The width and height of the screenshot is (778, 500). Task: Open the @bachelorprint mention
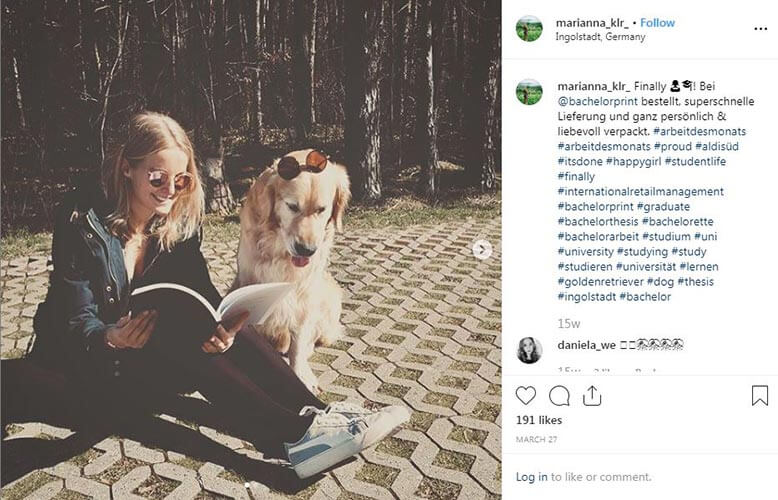(x=597, y=102)
